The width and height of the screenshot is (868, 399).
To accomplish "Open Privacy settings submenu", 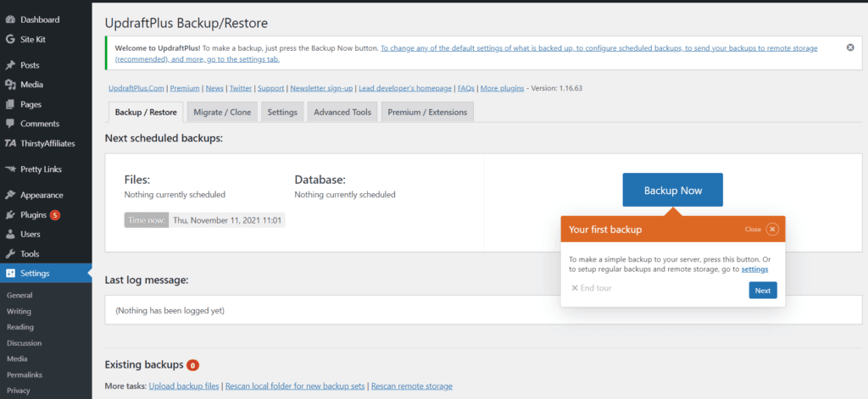I will click(x=19, y=391).
